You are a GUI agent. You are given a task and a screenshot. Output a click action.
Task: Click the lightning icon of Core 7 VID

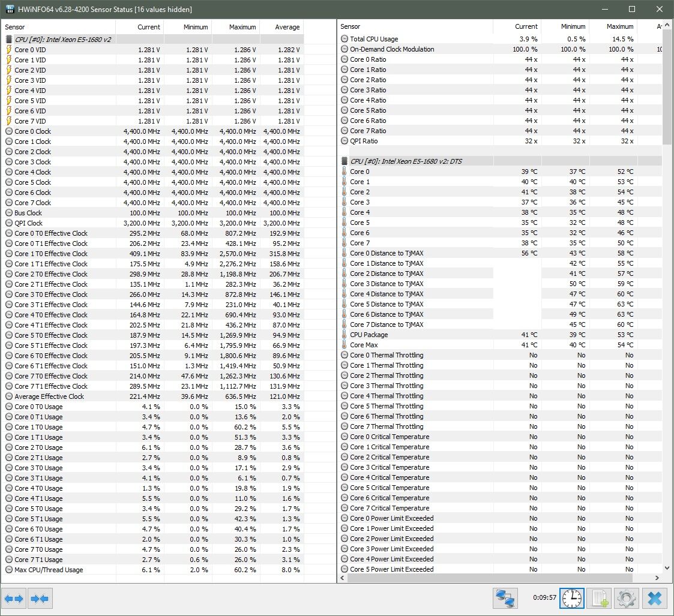pyautogui.click(x=9, y=121)
